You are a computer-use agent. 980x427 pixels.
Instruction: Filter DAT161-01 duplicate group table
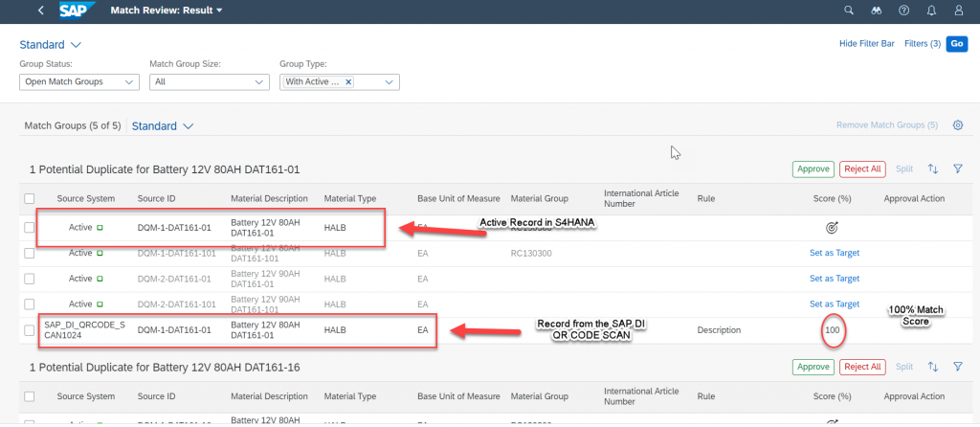[x=957, y=169]
